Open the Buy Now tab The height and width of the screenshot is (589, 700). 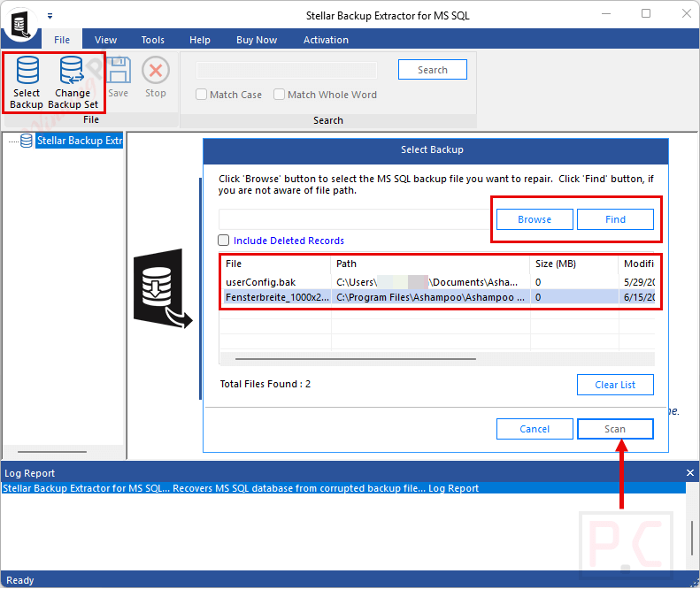click(x=257, y=40)
